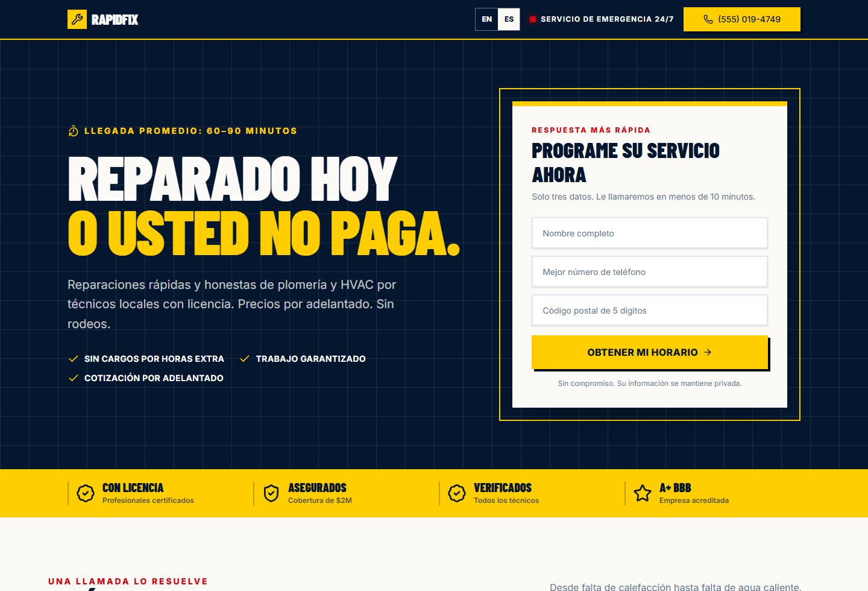Click the Reparado Hoy headline
Image resolution: width=868 pixels, height=591 pixels.
[233, 179]
